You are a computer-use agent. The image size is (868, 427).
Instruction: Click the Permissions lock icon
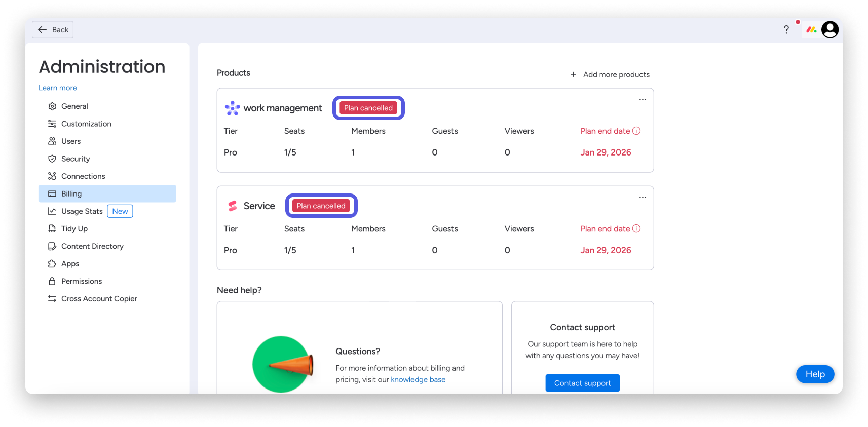tap(52, 281)
